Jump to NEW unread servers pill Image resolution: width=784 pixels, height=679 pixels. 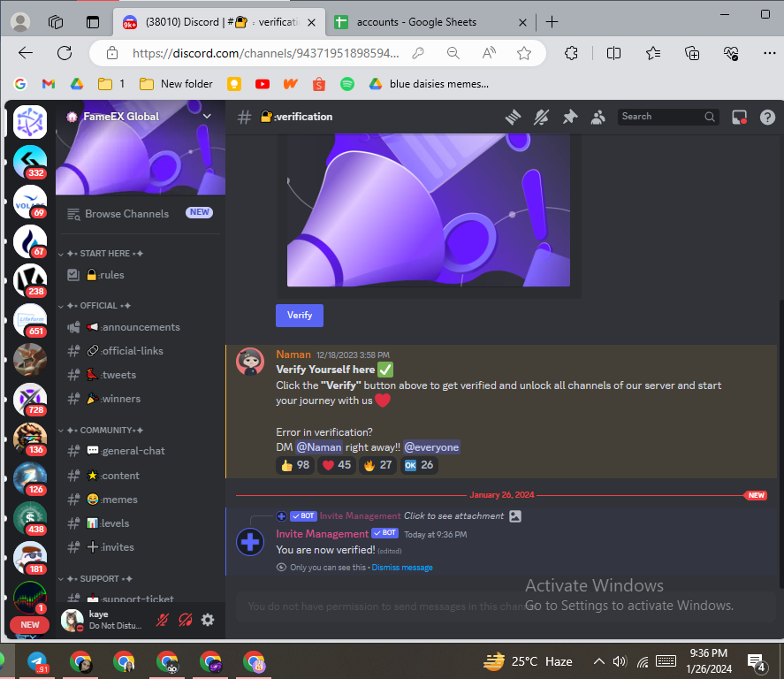pos(29,624)
